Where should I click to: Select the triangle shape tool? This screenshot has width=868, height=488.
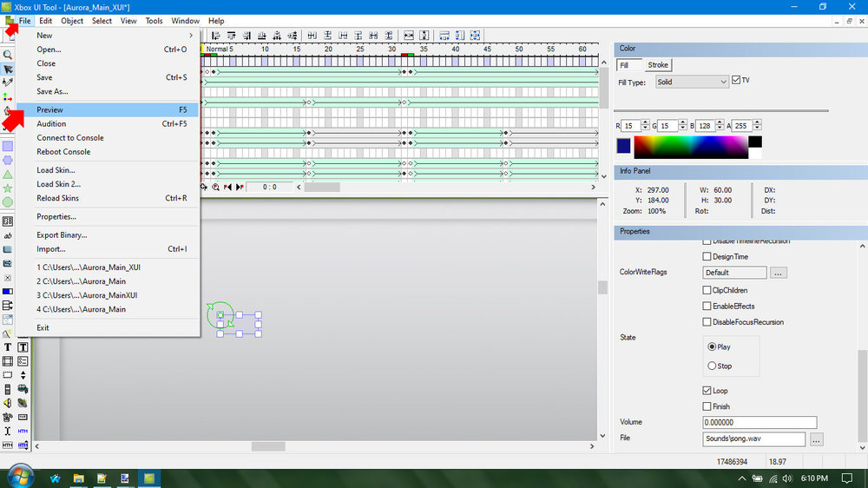point(8,175)
